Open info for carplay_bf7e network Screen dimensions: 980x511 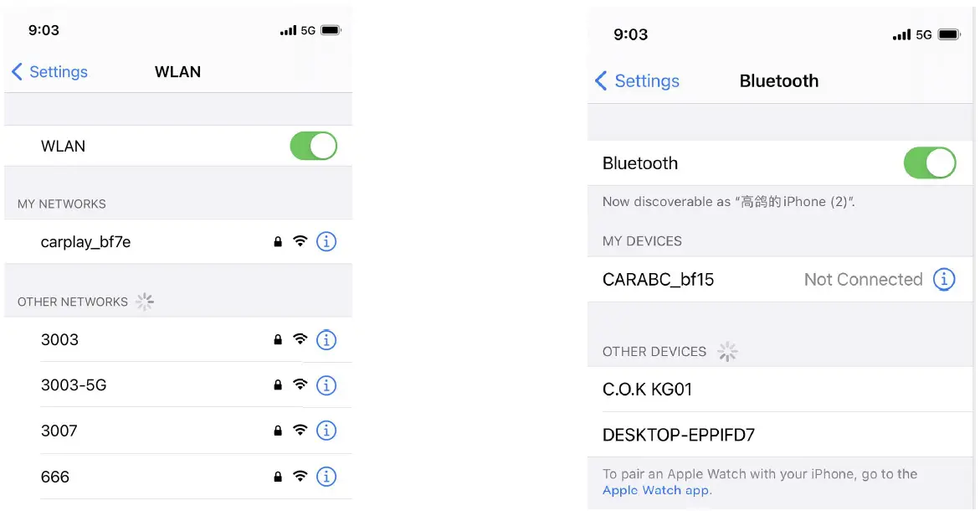pyautogui.click(x=326, y=242)
